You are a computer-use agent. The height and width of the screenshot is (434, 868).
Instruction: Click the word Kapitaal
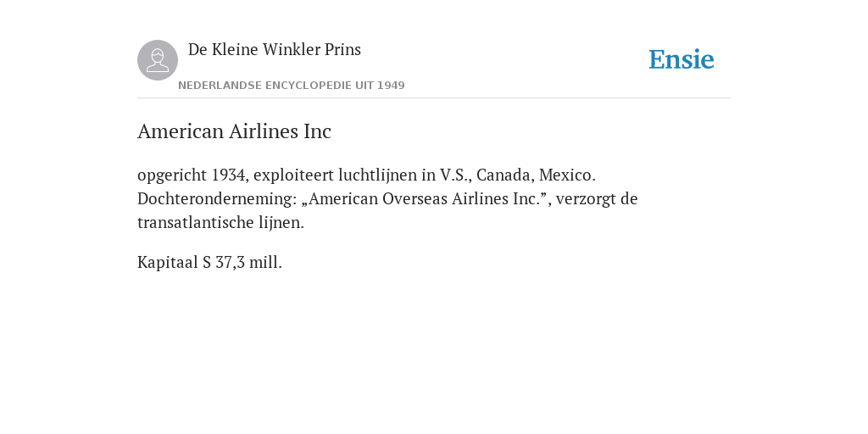(168, 263)
